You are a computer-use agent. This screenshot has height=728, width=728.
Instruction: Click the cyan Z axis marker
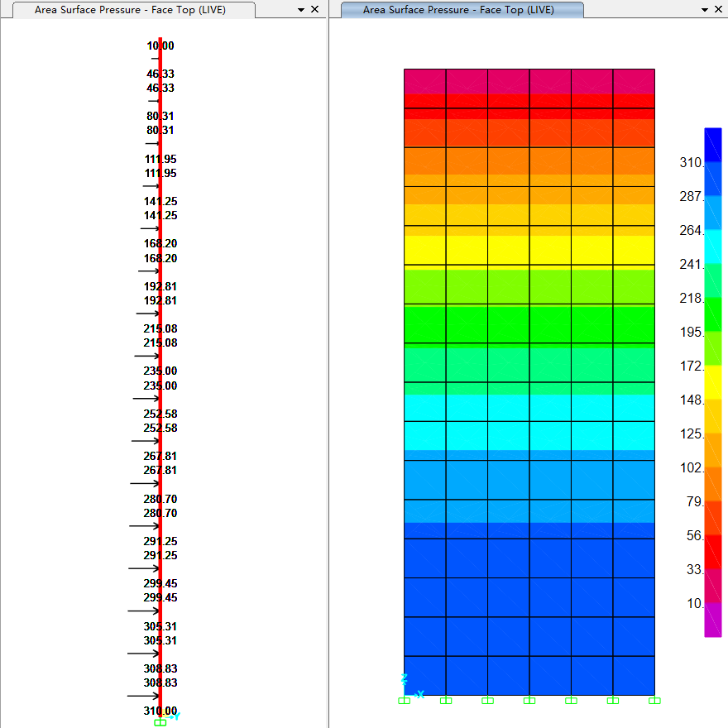(405, 679)
